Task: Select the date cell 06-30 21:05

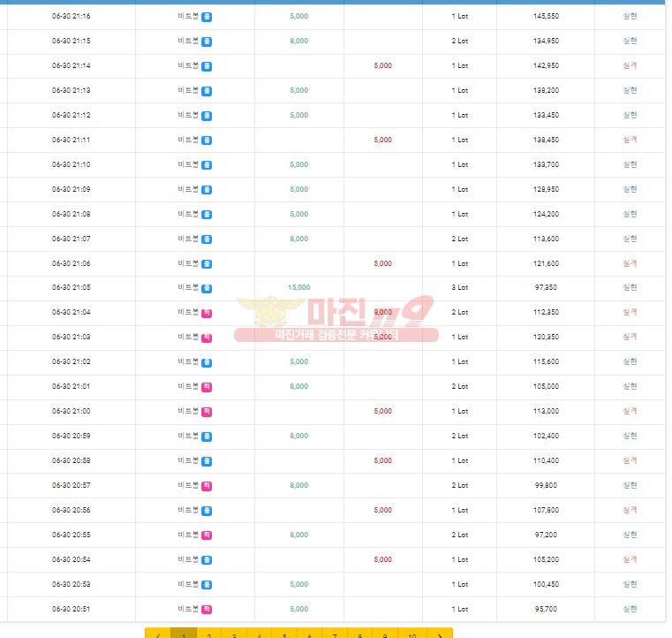Action: point(72,288)
